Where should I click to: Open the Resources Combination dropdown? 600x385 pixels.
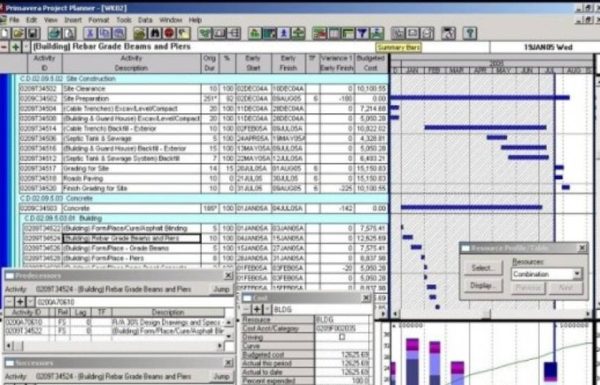pyautogui.click(x=577, y=274)
